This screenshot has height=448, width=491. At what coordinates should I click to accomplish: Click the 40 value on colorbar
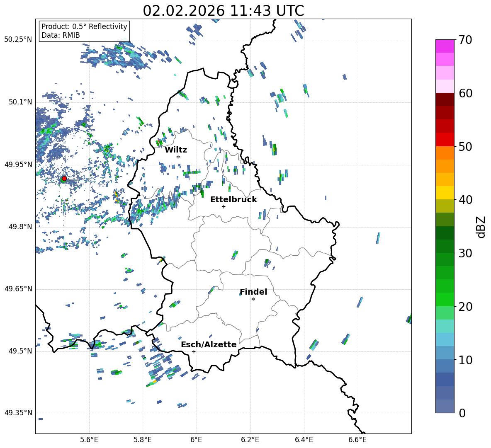click(465, 200)
